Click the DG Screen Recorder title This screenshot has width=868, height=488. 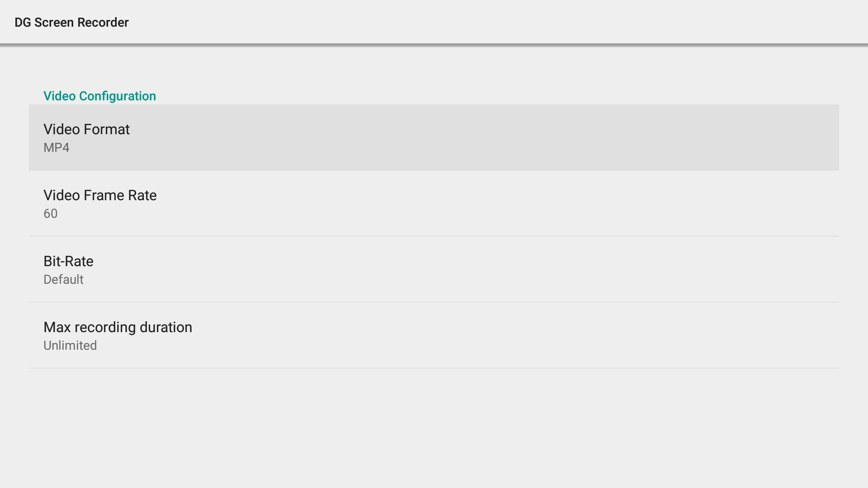coord(71,23)
